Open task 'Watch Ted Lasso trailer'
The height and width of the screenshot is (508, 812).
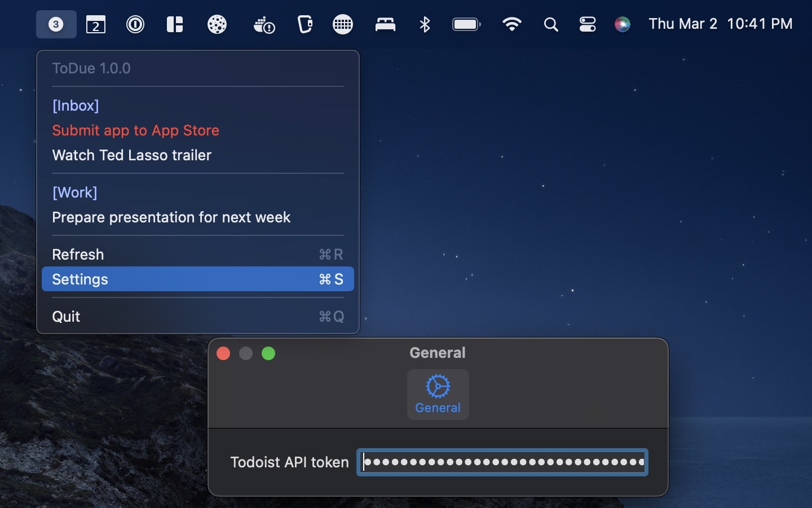[x=131, y=155]
